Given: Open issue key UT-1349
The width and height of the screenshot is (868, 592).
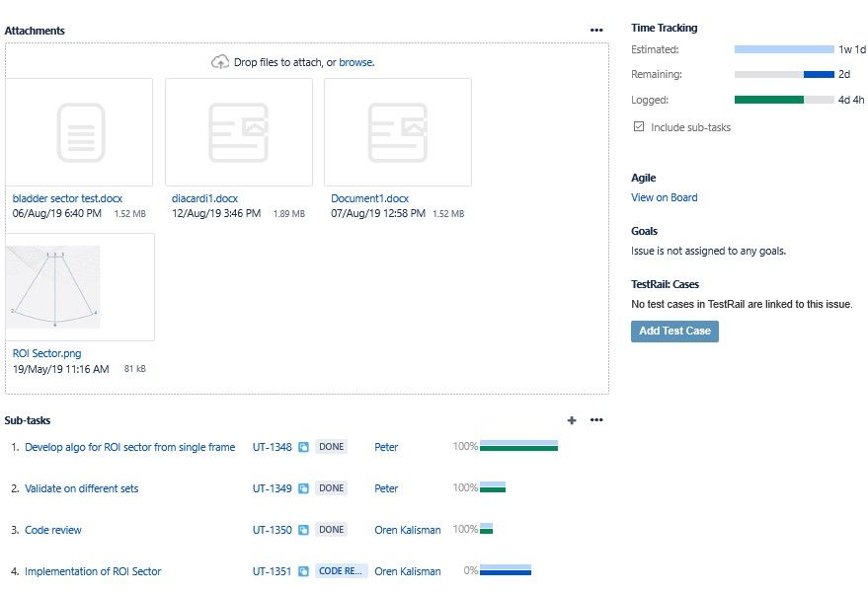Looking at the screenshot, I should pos(272,488).
